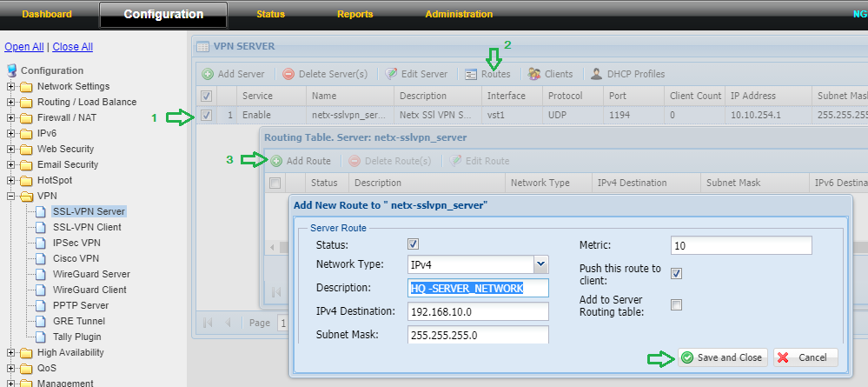Click the Add Server toolbar icon
The width and height of the screenshot is (868, 387).
click(x=209, y=74)
